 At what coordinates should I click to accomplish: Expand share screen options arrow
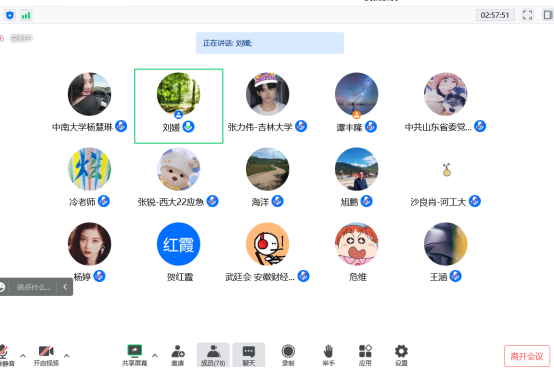pyautogui.click(x=154, y=356)
